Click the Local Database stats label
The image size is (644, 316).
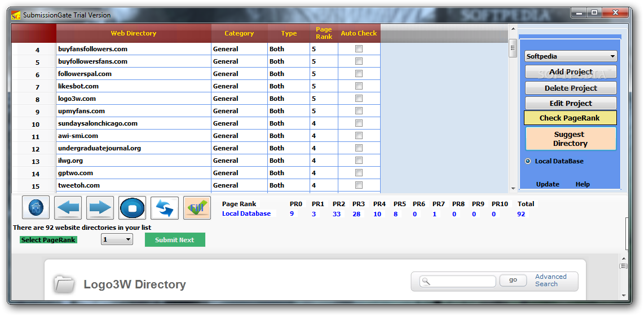(x=246, y=213)
